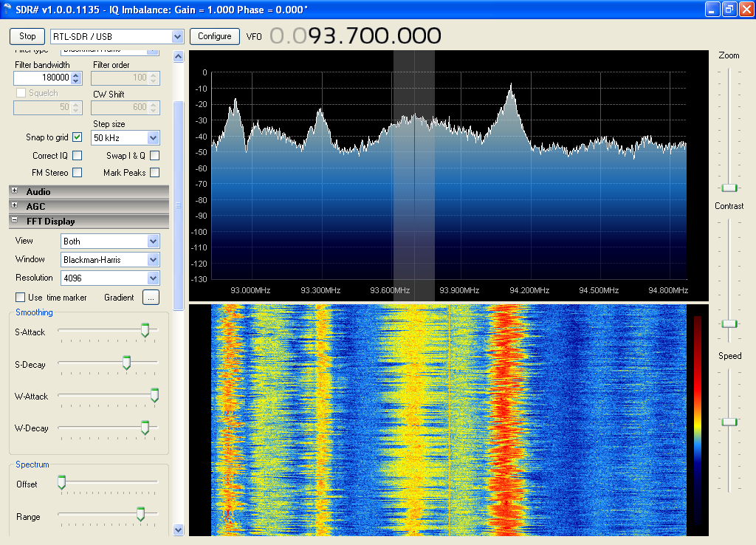Click the Zoom slider handle
The image size is (756, 545).
(x=729, y=188)
